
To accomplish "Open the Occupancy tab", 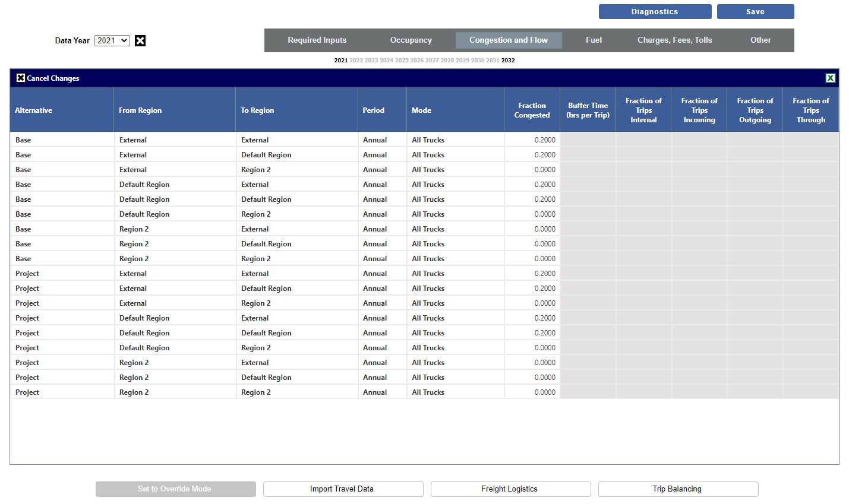I will coord(411,40).
